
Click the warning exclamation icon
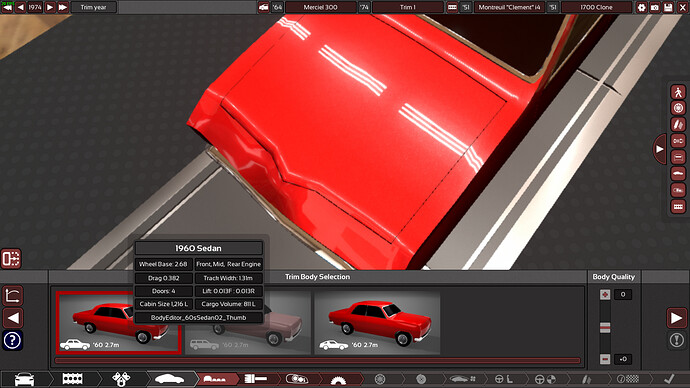(x=677, y=340)
